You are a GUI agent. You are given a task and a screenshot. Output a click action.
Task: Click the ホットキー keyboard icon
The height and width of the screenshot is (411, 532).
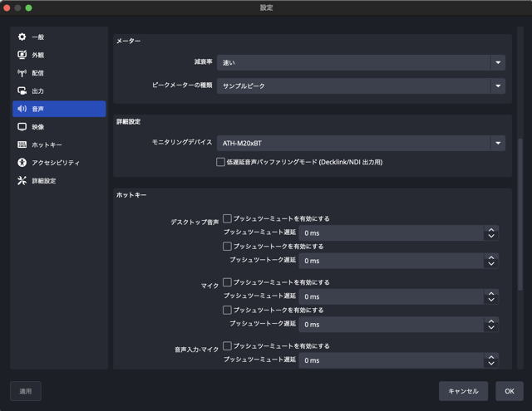(22, 144)
